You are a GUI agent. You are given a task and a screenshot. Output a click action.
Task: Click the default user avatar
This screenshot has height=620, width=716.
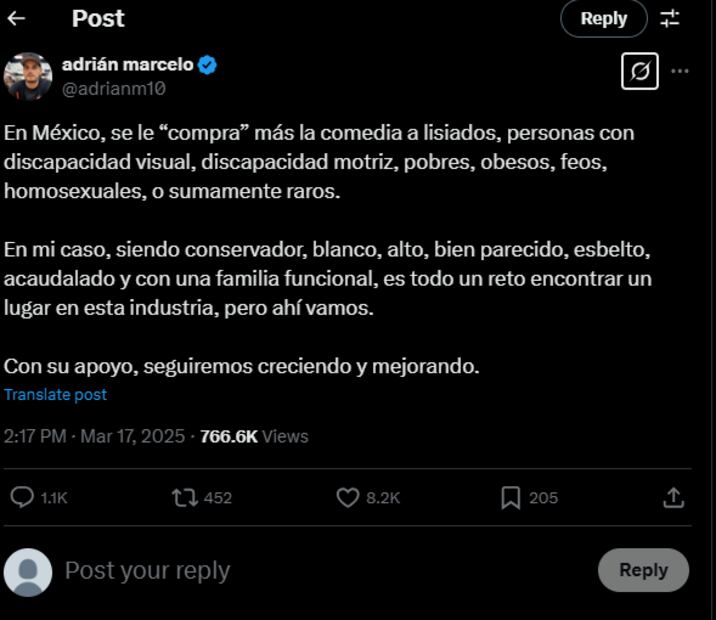pos(28,572)
